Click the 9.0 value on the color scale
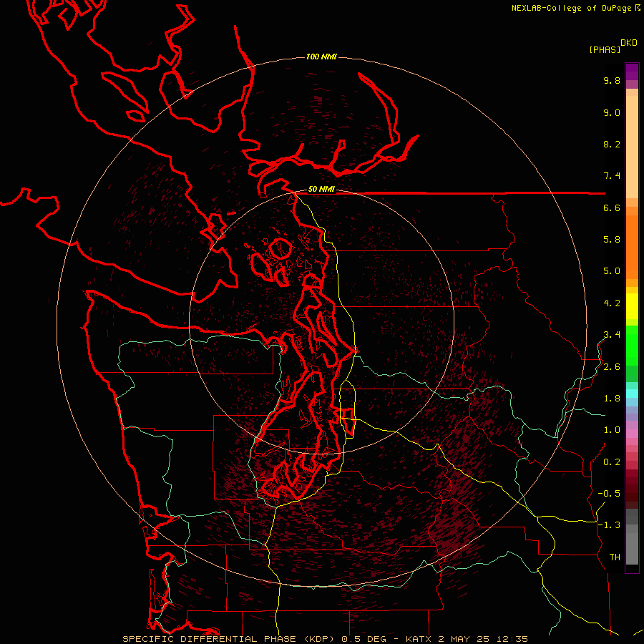This screenshot has height=644, width=644. coord(612,112)
